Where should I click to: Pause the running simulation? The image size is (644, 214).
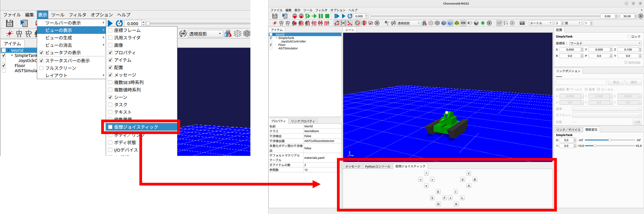(321, 16)
